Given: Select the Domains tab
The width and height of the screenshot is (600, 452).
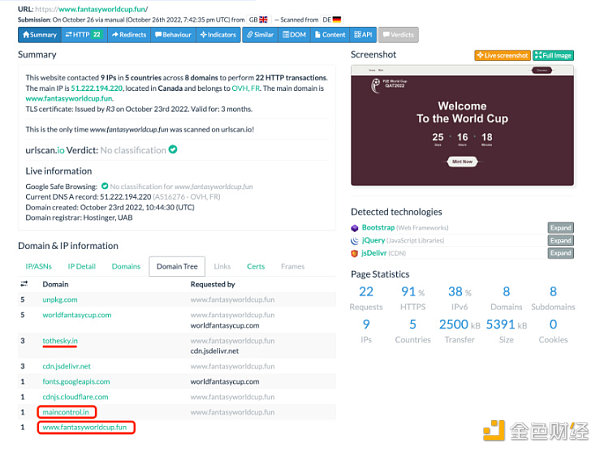Looking at the screenshot, I should pos(126,266).
